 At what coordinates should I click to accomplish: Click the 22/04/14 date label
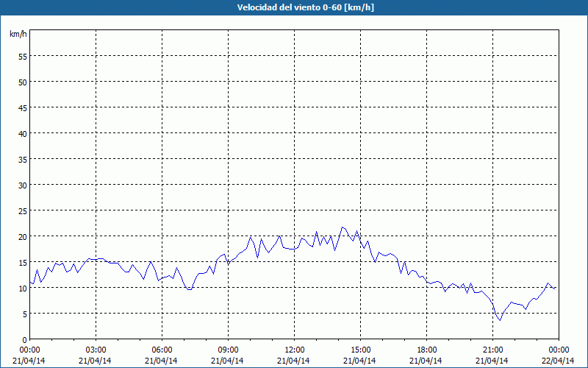[x=558, y=361]
